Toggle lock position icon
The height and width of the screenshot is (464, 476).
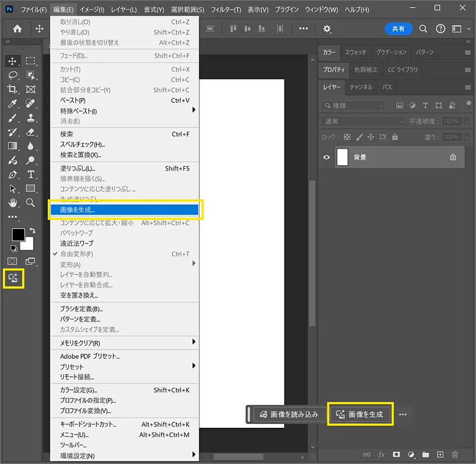pyautogui.click(x=371, y=137)
